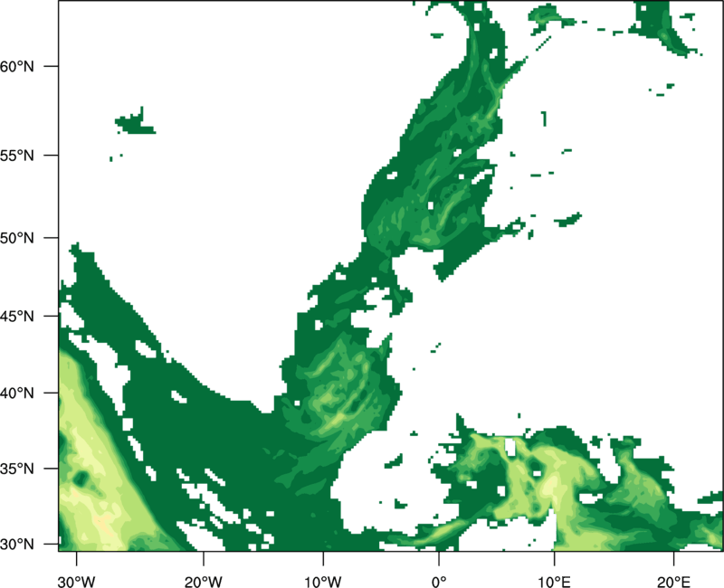Click the 20°W longitude label

204,582
